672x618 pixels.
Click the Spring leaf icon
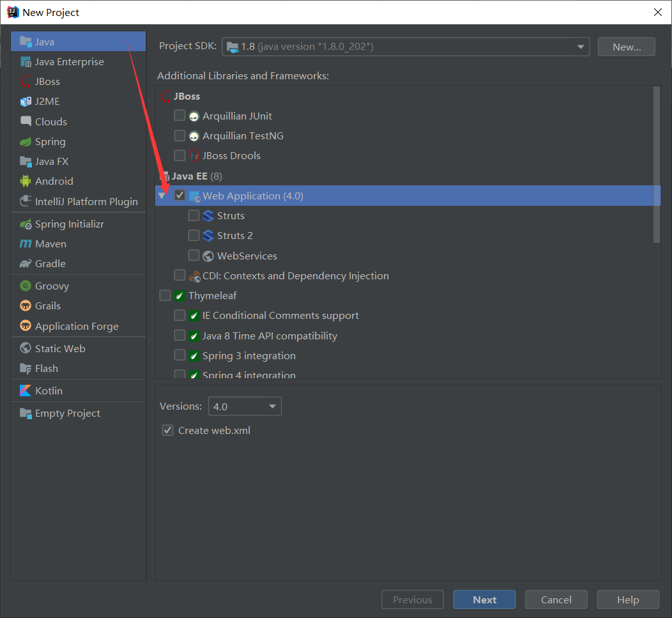coord(26,141)
